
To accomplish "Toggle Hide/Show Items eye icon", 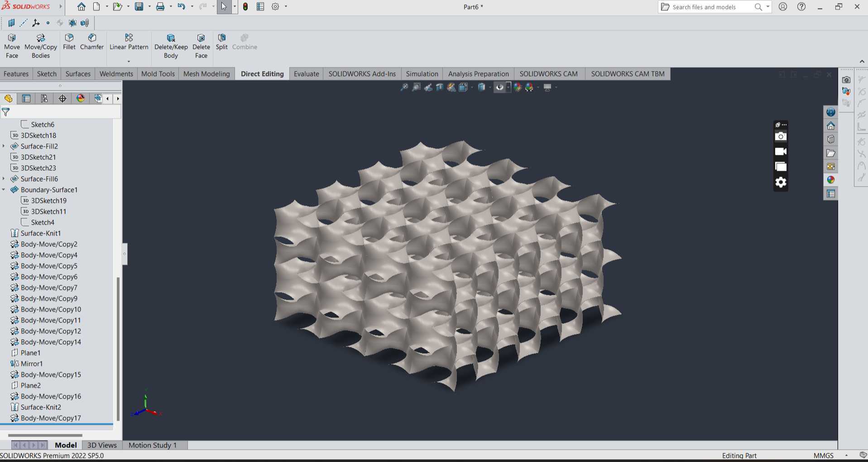I will [499, 87].
